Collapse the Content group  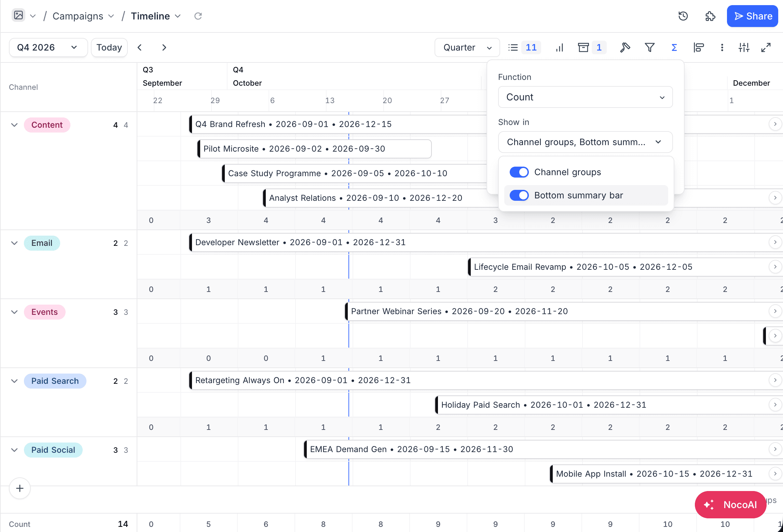pyautogui.click(x=14, y=125)
